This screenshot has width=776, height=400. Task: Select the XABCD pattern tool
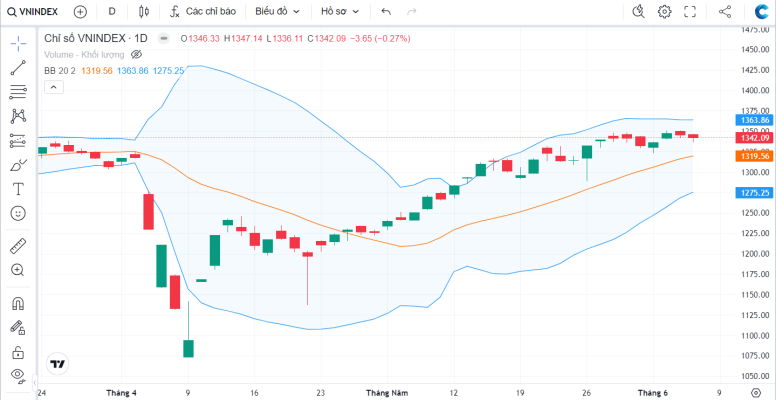pos(18,116)
